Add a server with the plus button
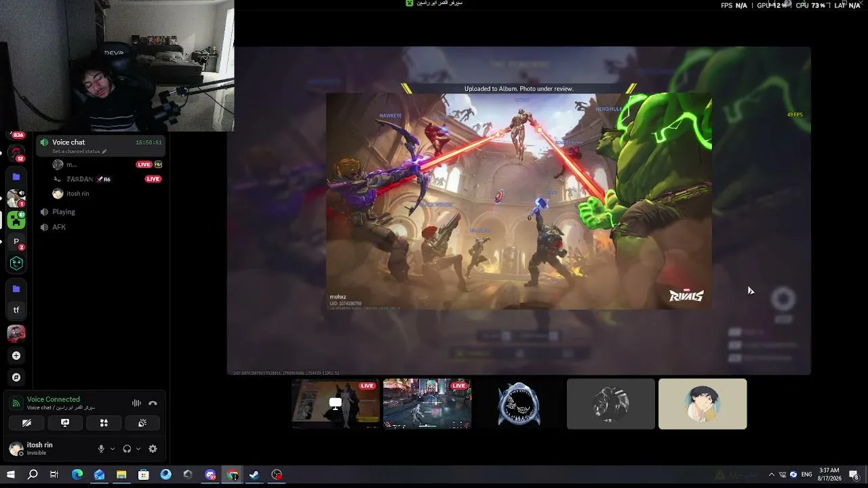Viewport: 868px width, 488px height. point(16,355)
